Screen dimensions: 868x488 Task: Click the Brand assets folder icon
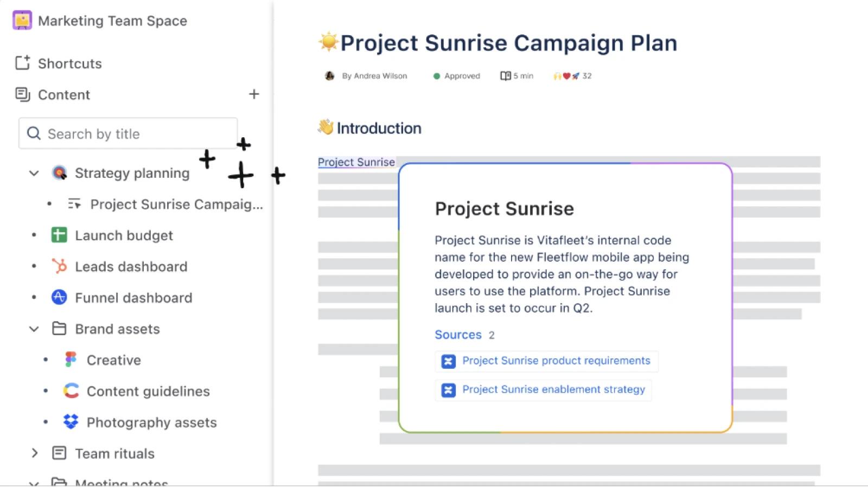pos(59,329)
